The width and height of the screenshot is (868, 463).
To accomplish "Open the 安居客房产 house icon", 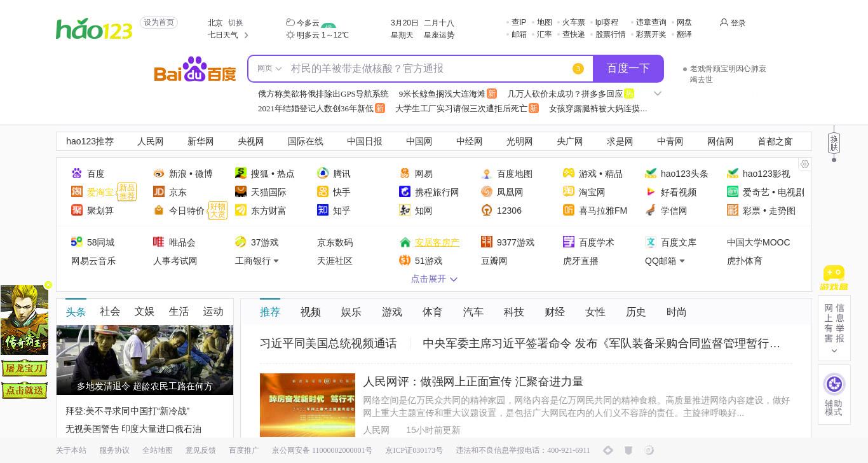I will click(x=405, y=242).
